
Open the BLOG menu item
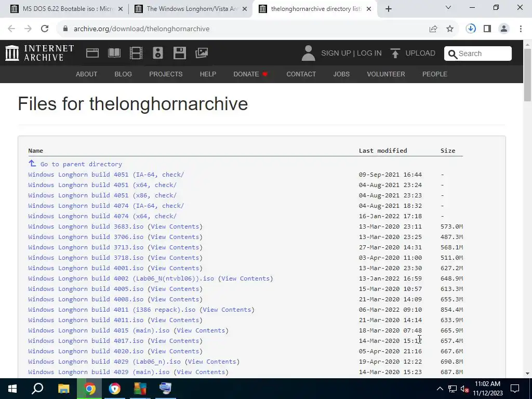click(x=123, y=74)
